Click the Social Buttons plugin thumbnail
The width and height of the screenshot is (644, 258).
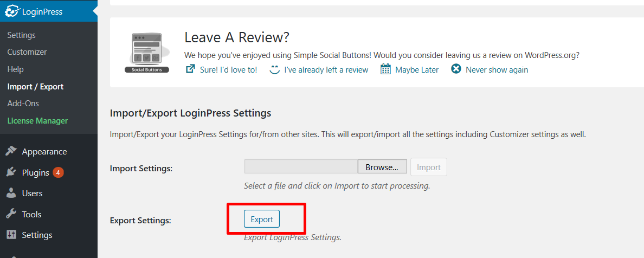[x=146, y=52]
